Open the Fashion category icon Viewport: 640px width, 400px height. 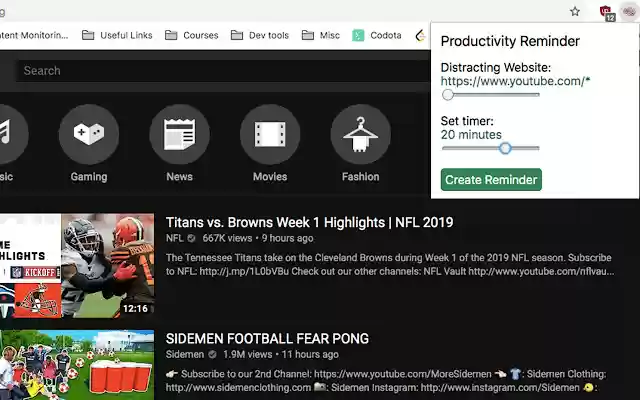(361, 134)
